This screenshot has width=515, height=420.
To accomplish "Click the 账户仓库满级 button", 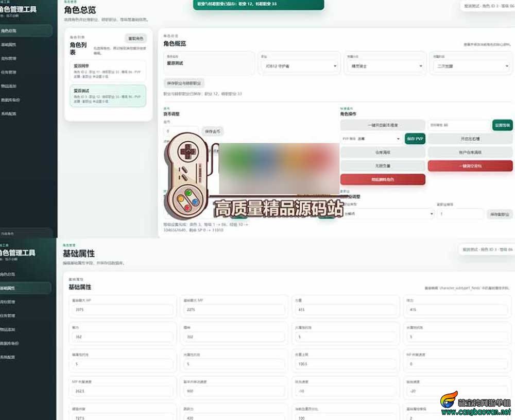I will [470, 153].
